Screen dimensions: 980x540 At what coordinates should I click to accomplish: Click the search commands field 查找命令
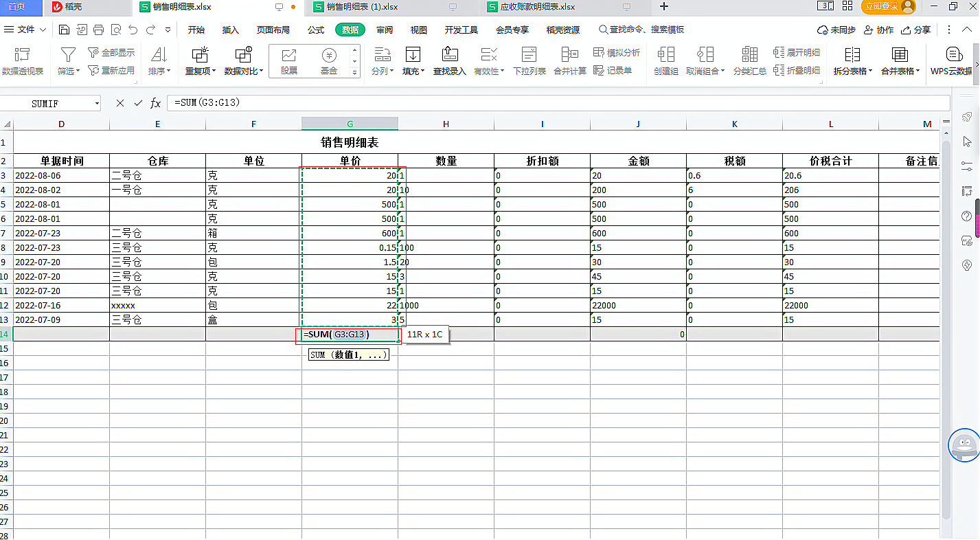(641, 30)
